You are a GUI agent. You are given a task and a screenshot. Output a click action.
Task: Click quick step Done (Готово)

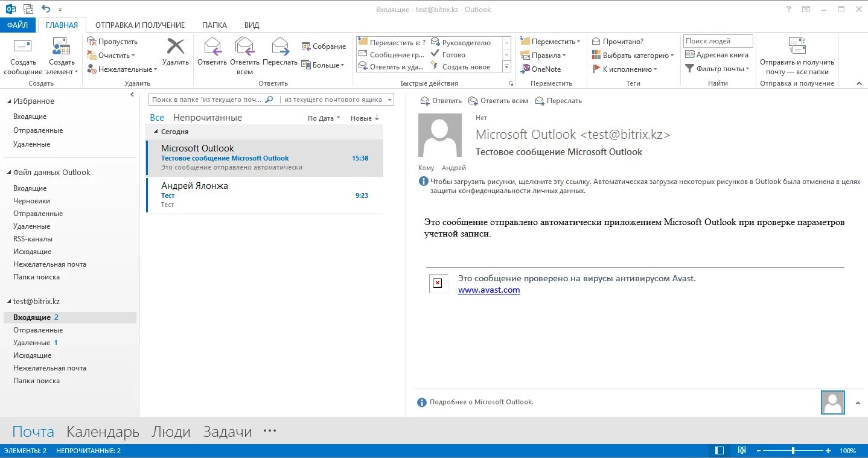tap(447, 54)
